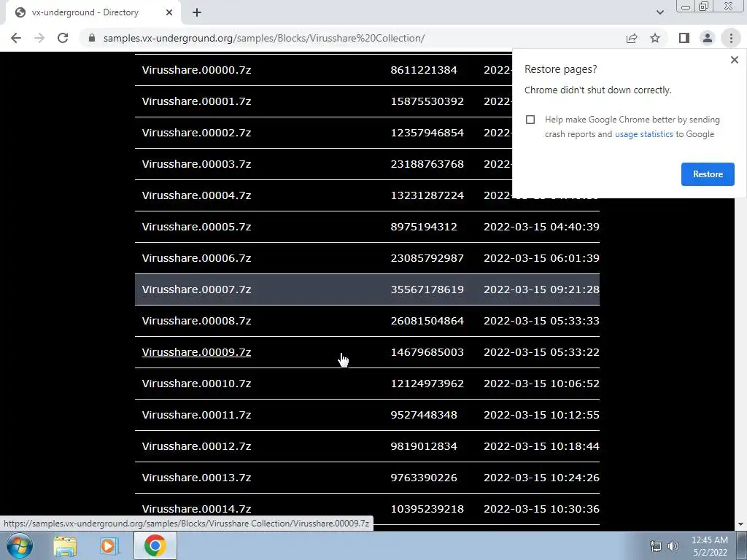Image resolution: width=747 pixels, height=560 pixels.
Task: Click file size 8611221384
Action: point(424,70)
